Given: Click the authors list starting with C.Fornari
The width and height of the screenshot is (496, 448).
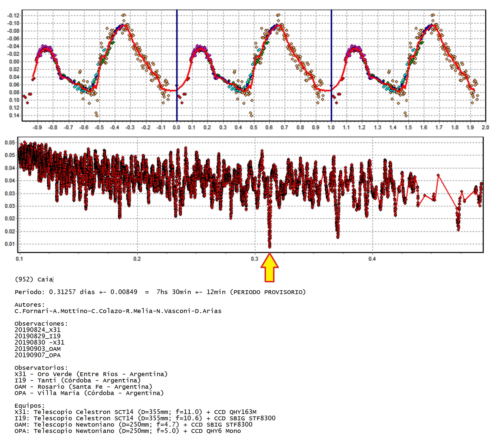Looking at the screenshot, I should 118,311.
